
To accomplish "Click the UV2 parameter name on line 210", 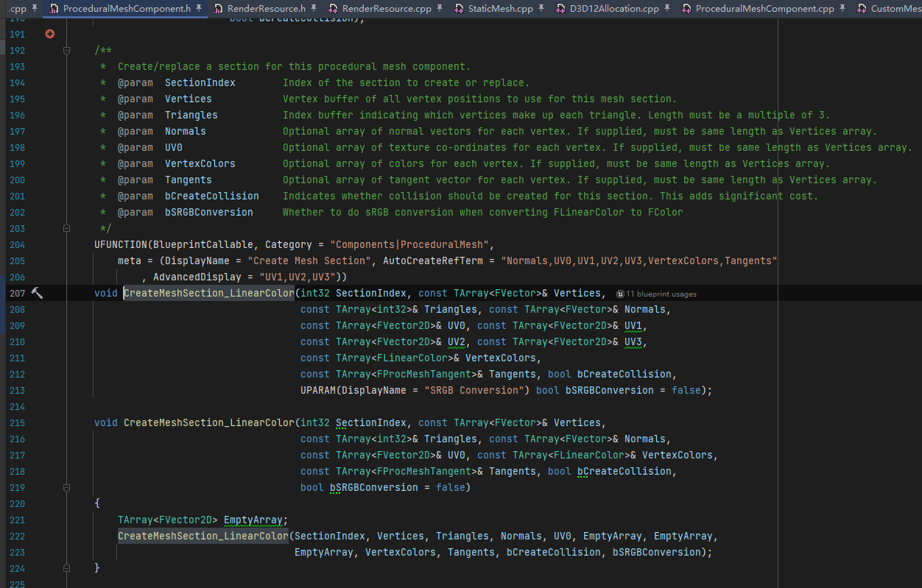I will [x=457, y=341].
